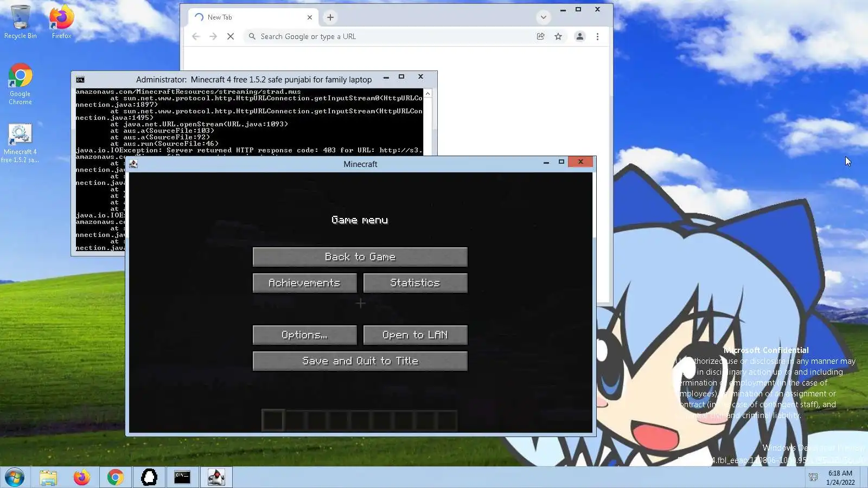
Task: Open Chrome's three-dot menu
Action: 597,36
